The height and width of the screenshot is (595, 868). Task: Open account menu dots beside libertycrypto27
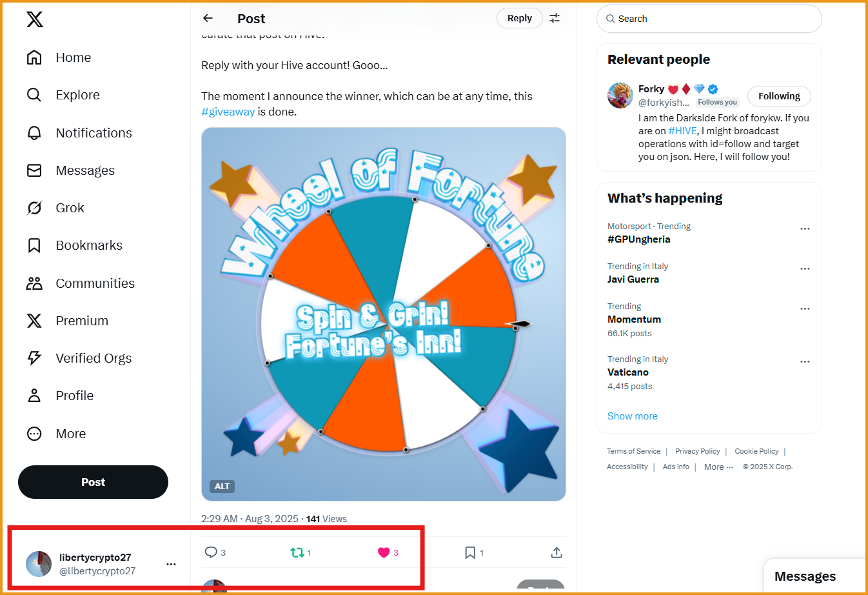pos(171,564)
